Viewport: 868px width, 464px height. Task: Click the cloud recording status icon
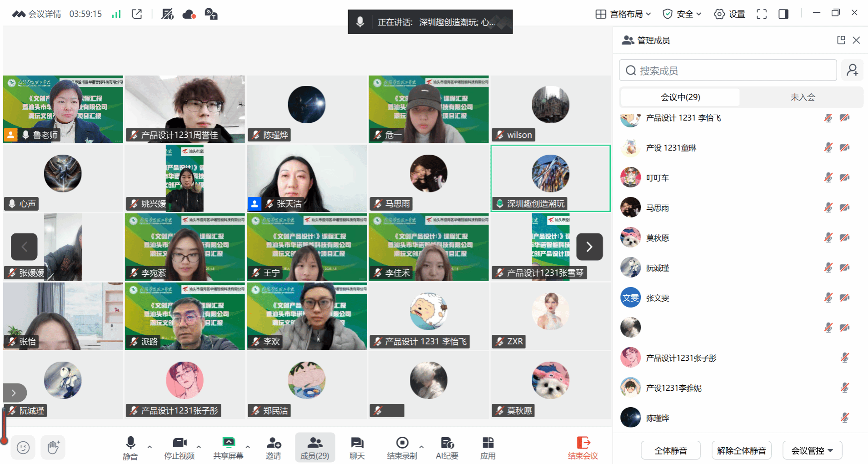[x=189, y=14]
